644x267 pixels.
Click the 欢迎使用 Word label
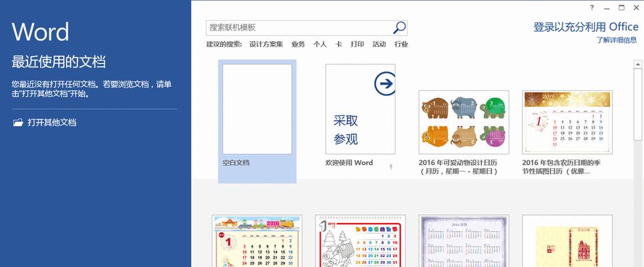pos(349,162)
